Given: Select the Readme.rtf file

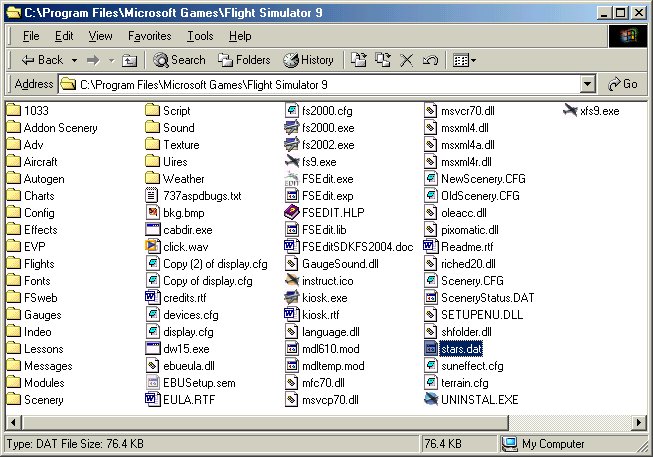Looking at the screenshot, I should pos(459,247).
